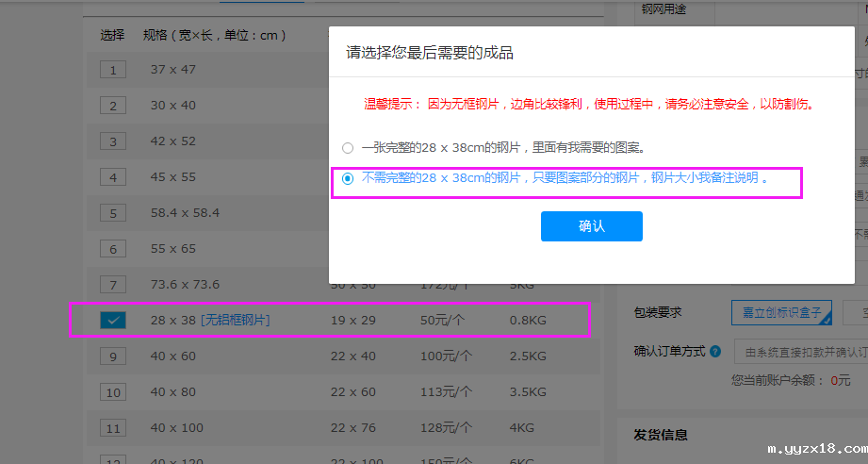Uncheck the selected 28 x 38 frameless sheet row
Screen dimensions: 868x464
[113, 321]
